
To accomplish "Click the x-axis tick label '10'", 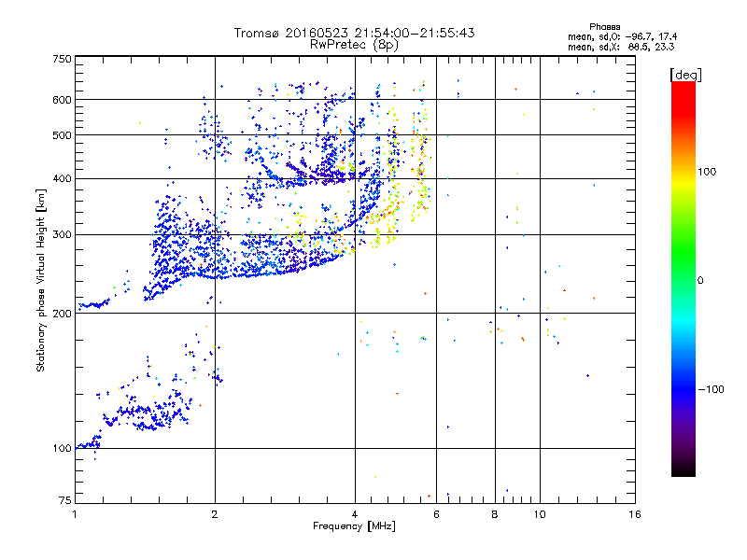I will click(540, 514).
